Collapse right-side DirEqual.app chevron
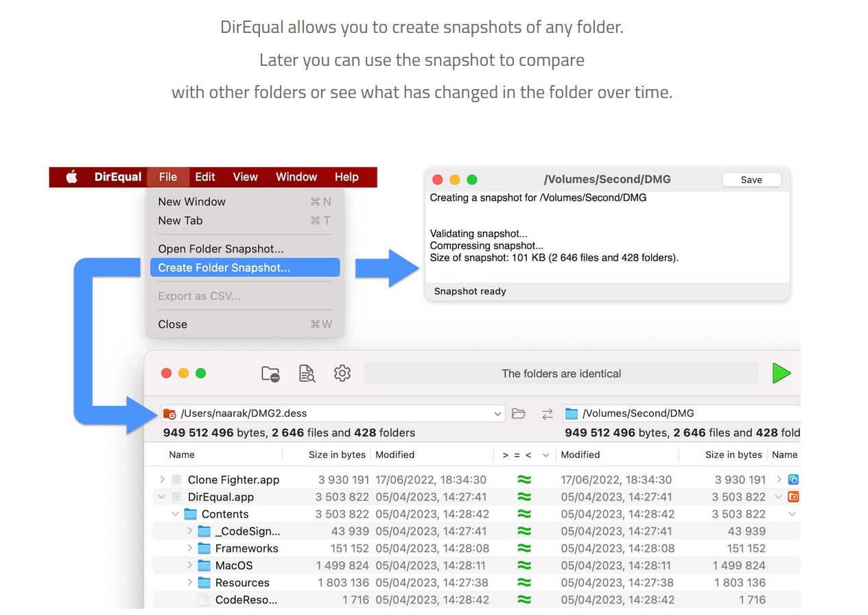The width and height of the screenshot is (868, 615). [x=779, y=497]
